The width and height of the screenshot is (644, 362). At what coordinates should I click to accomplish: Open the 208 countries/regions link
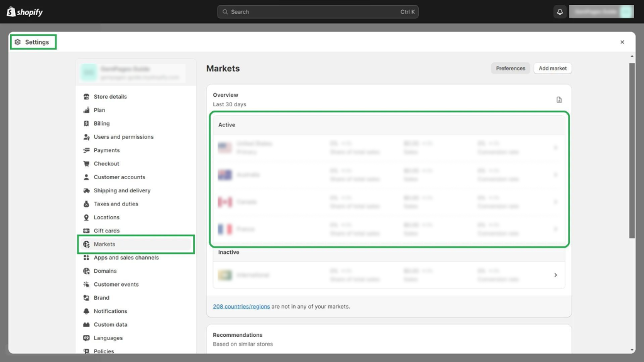click(x=241, y=306)
